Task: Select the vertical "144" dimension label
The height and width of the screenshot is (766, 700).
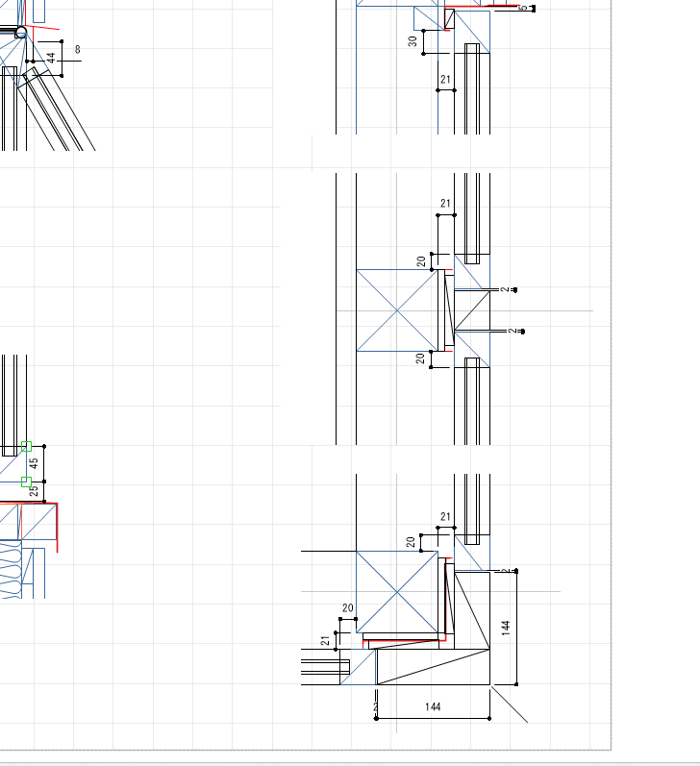Action: 506,628
